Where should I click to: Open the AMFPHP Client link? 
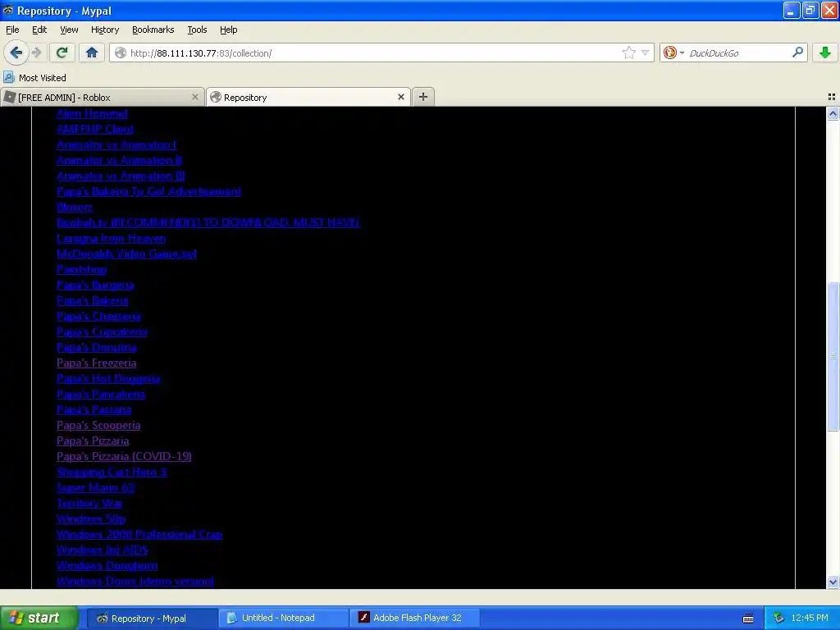(95, 129)
